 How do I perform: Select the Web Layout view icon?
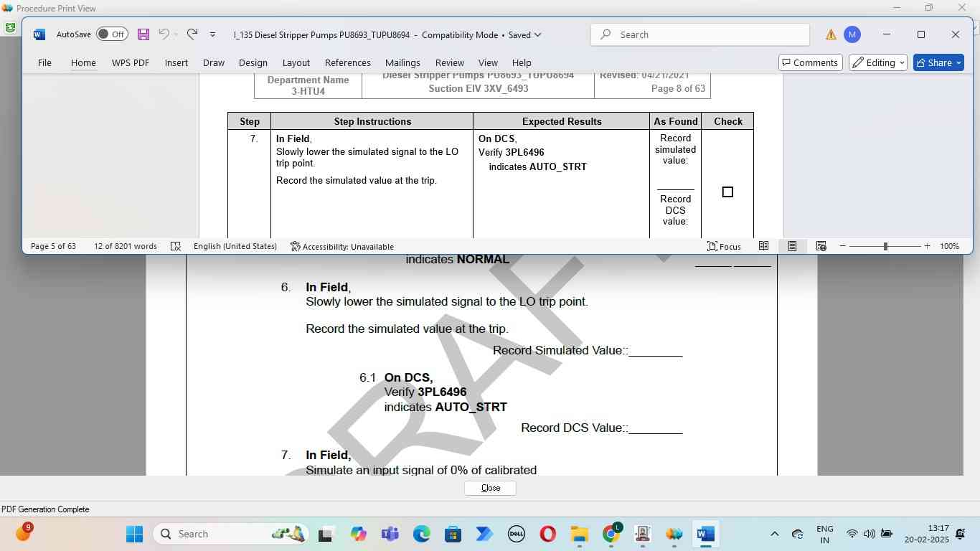coord(821,246)
